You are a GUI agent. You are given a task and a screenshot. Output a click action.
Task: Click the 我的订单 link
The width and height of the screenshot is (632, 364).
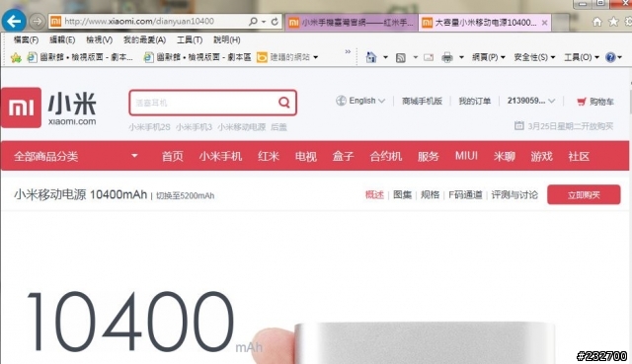(475, 101)
